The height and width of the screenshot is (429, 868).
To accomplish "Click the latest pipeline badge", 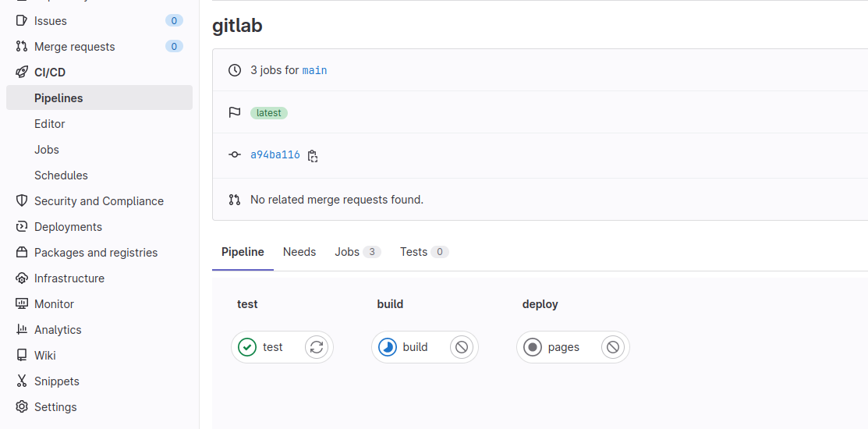I will point(269,113).
